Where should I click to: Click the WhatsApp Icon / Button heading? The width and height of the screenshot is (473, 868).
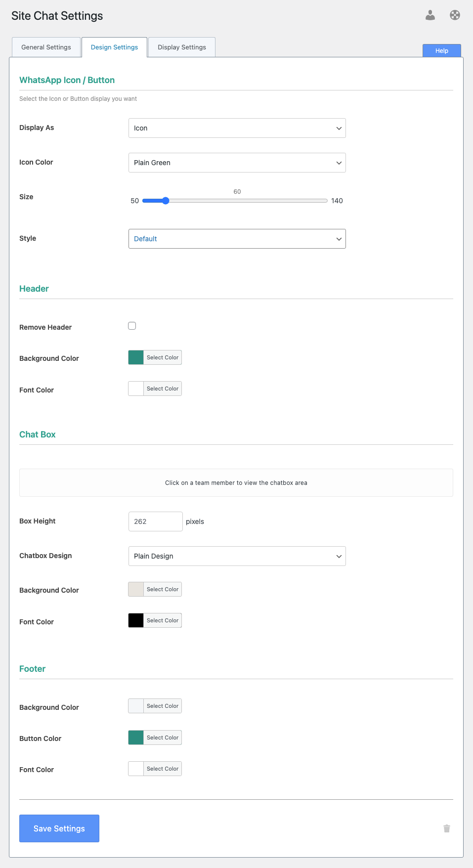click(67, 80)
